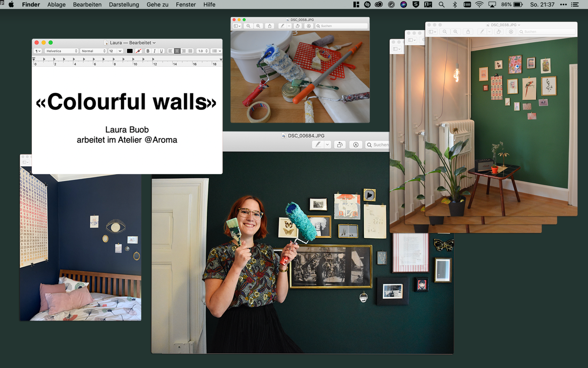
Task: Toggle underline text style
Action: (161, 51)
